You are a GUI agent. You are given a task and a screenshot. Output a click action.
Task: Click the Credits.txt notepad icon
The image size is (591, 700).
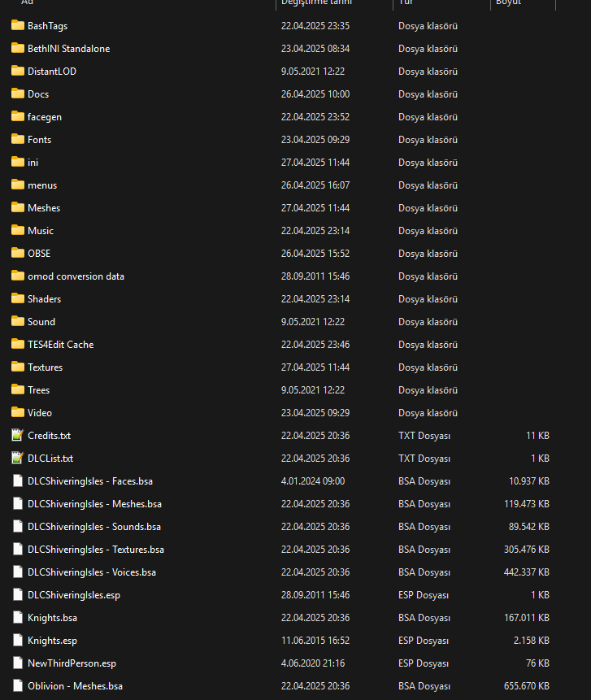point(18,435)
